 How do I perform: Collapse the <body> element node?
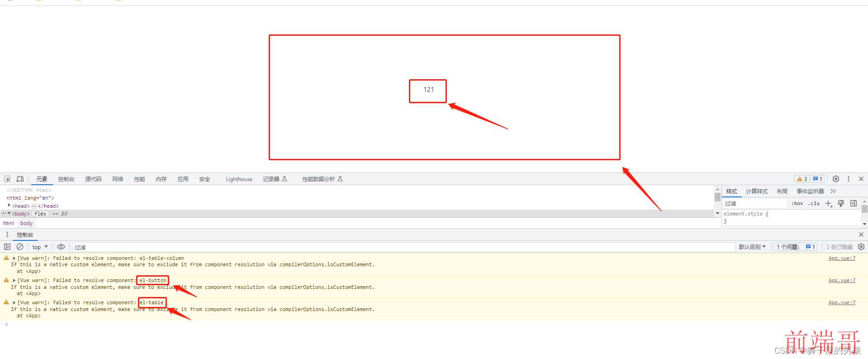click(x=9, y=213)
